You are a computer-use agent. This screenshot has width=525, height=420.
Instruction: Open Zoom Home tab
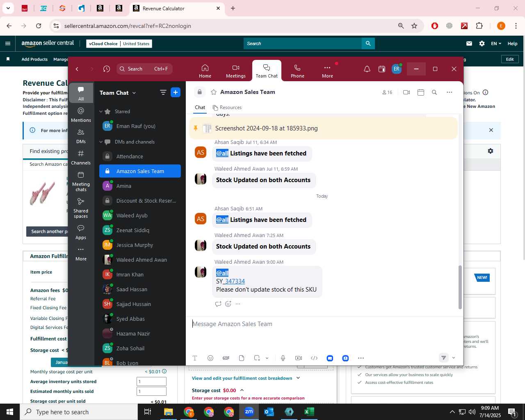point(205,71)
